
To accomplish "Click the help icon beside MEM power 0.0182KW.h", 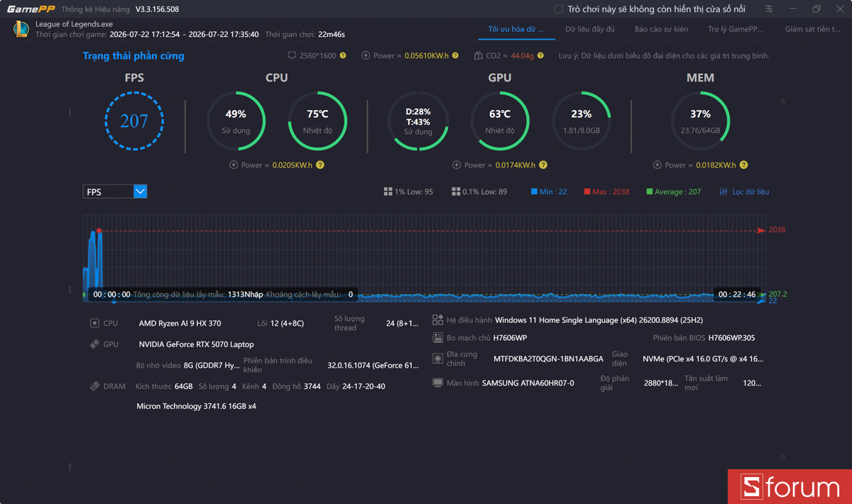I will click(x=743, y=165).
